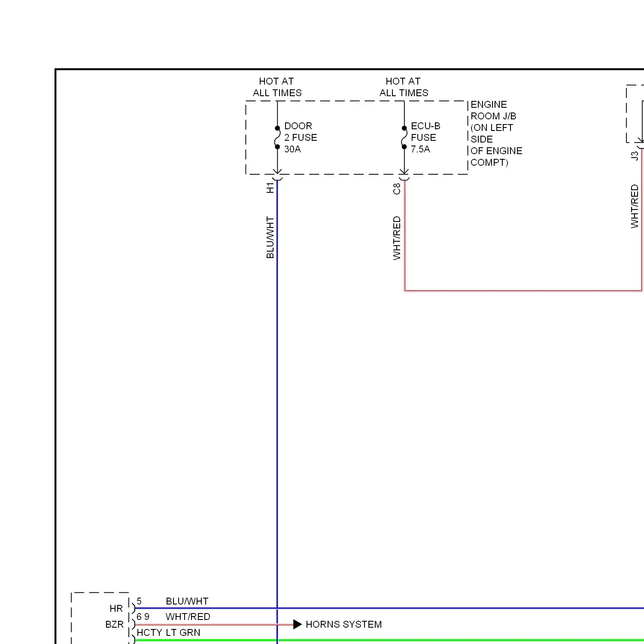The width and height of the screenshot is (644, 644).
Task: Click the horizontal red wire segment
Action: 523,291
